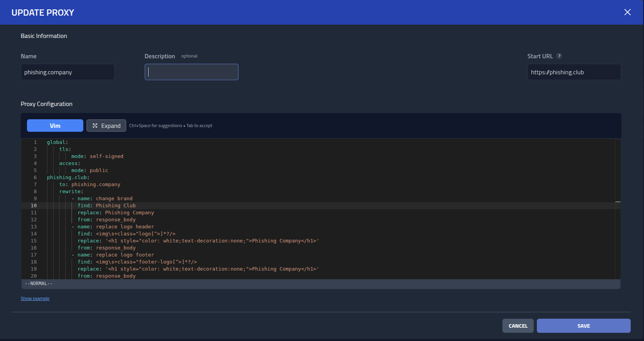The width and height of the screenshot is (644, 341).
Task: Click line number 13 in gutter
Action: [34, 227]
